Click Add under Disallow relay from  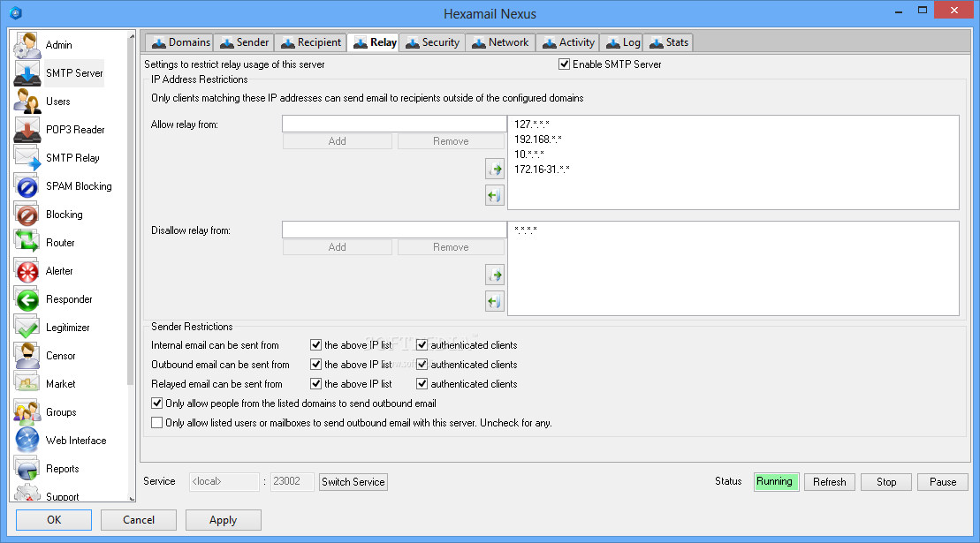338,247
